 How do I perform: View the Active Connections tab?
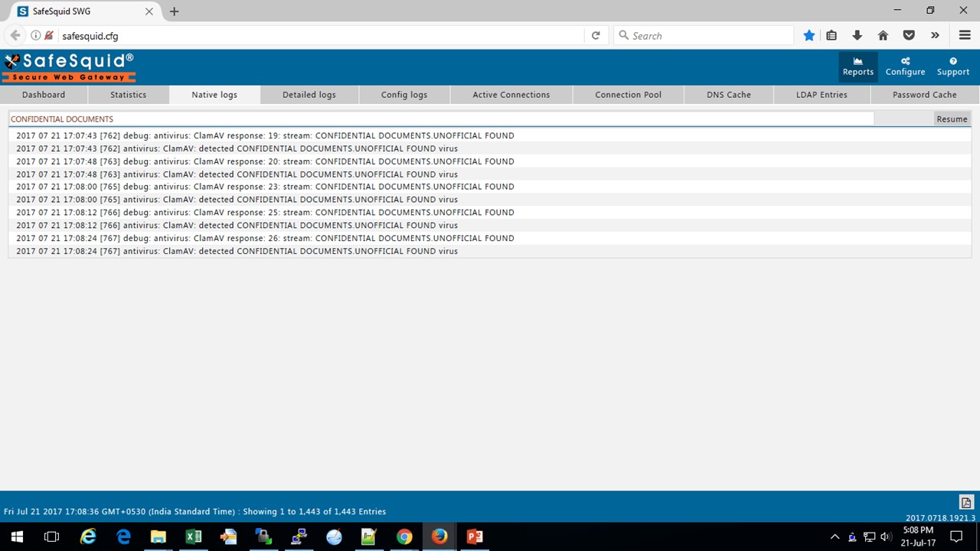tap(511, 95)
